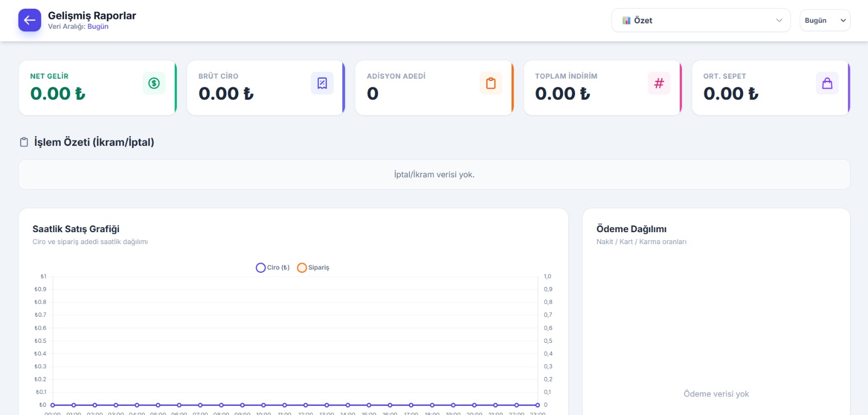Screen dimensions: 868x415
Task: Toggle the Ciro (₺) legend series
Action: [x=273, y=267]
